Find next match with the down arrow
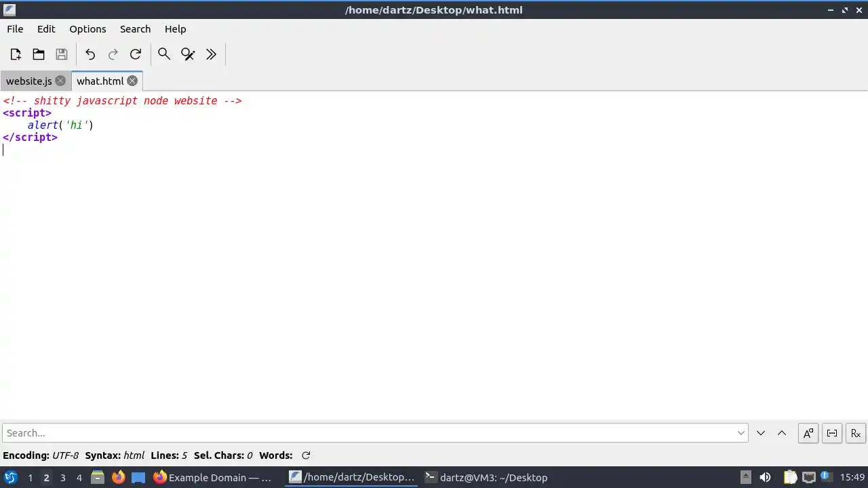This screenshot has width=868, height=488. point(761,433)
